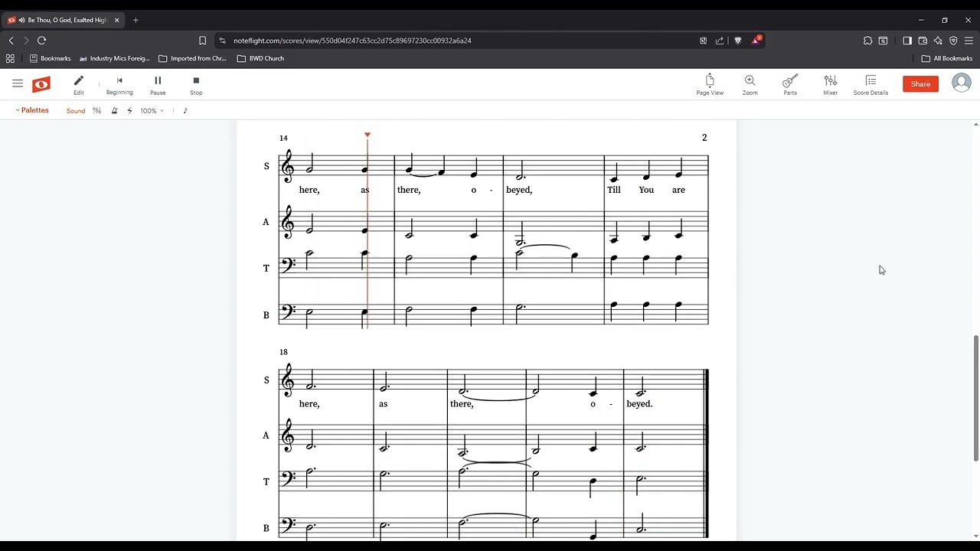Open Brave Rewards triangle icon

756,40
